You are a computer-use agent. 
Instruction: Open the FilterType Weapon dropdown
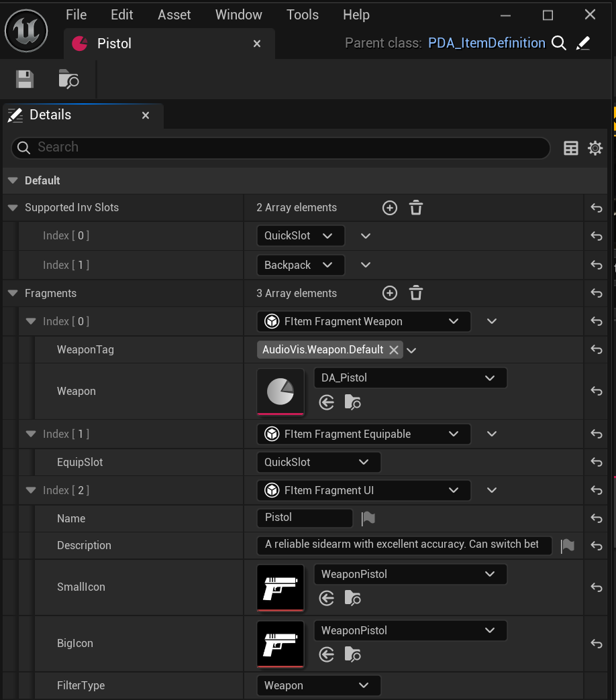tap(318, 685)
